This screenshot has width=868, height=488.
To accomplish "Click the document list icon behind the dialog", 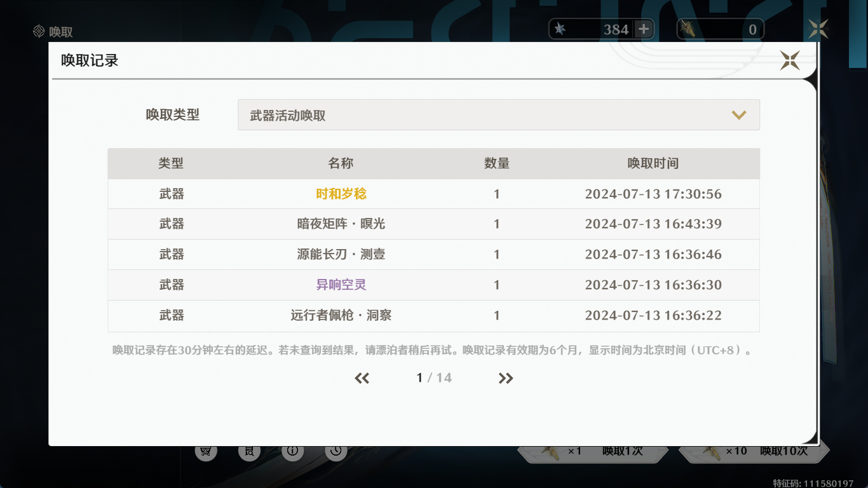I will pos(249,451).
